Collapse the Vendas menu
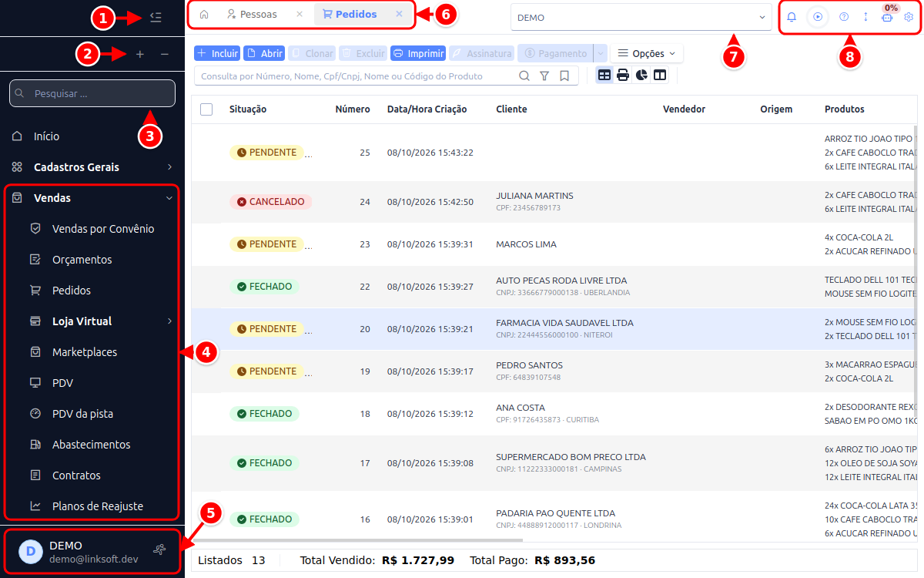The width and height of the screenshot is (924, 578). [x=92, y=198]
